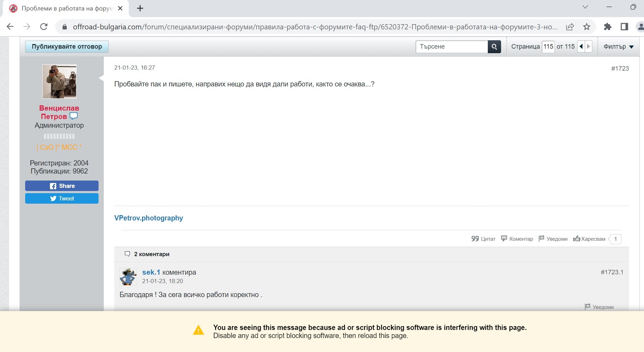Like the post with Харесвам
This screenshot has width=644, height=352.
(589, 239)
